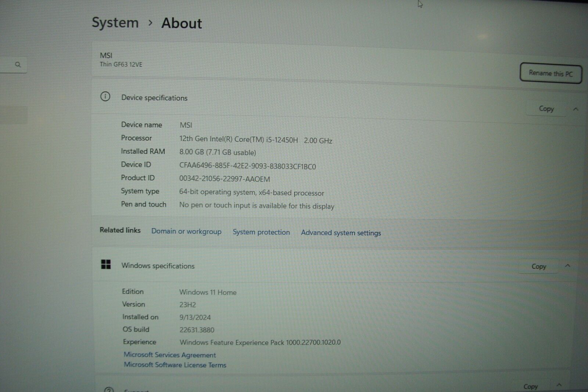
Task: Click the 'No pen or touch input' text
Action: [x=215, y=205]
